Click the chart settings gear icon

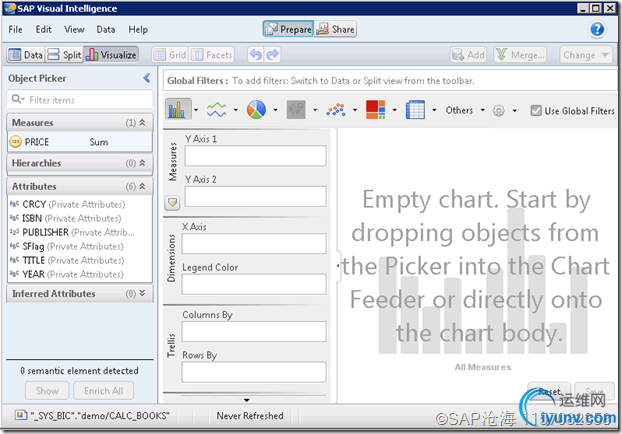(x=499, y=111)
